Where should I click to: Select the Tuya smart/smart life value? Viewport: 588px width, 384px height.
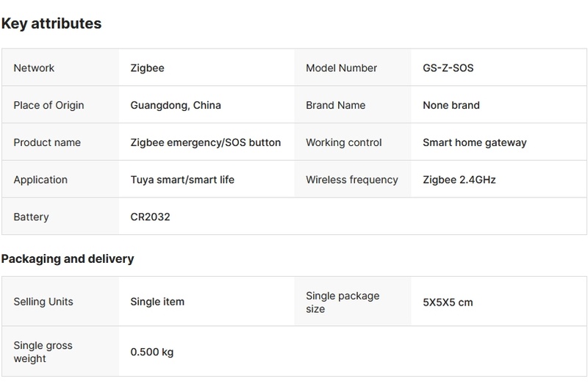tap(182, 180)
